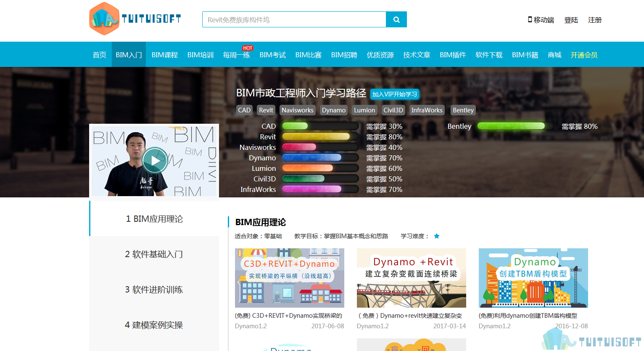
Task: Open Dynamo+Revit 连续桥梁 course thumbnail
Action: (x=412, y=278)
